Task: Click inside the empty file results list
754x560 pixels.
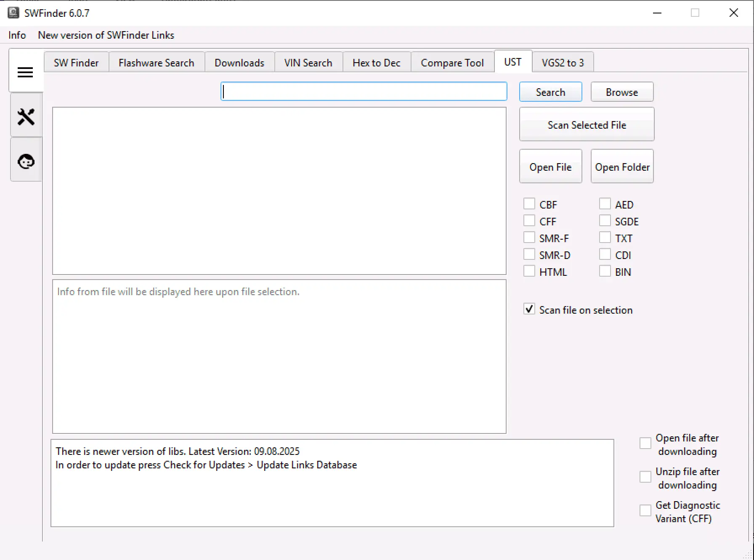Action: [279, 191]
